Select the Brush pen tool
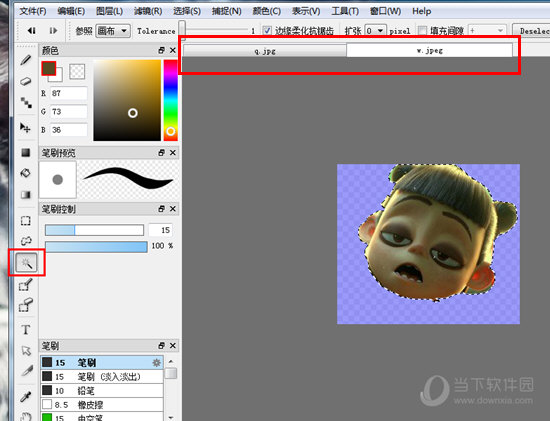Screen dimensions: 550x421 click(x=26, y=60)
